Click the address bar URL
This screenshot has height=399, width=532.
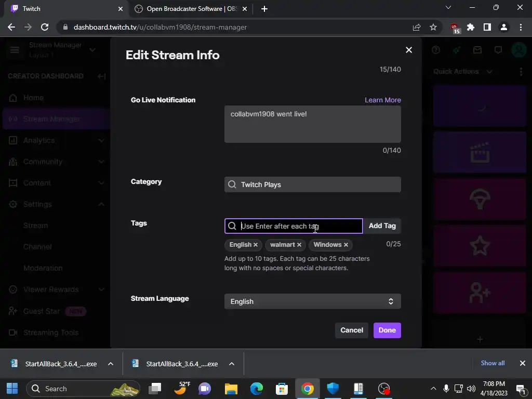point(160,27)
